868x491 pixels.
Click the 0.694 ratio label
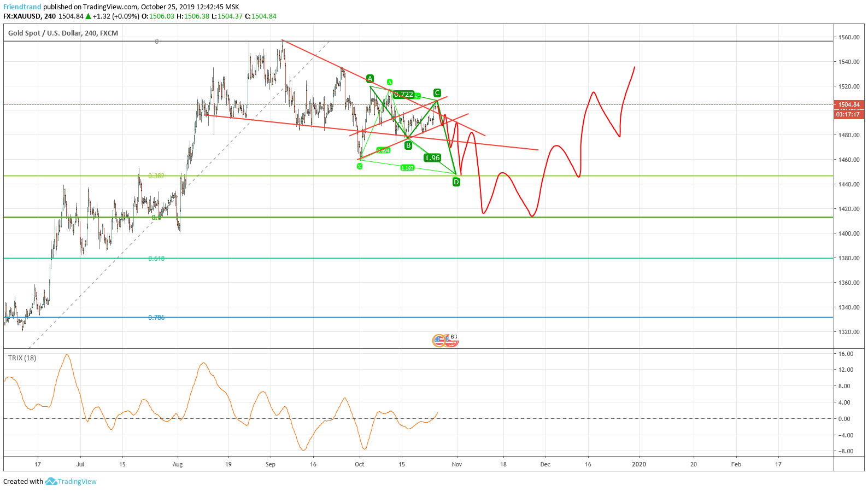tap(384, 150)
